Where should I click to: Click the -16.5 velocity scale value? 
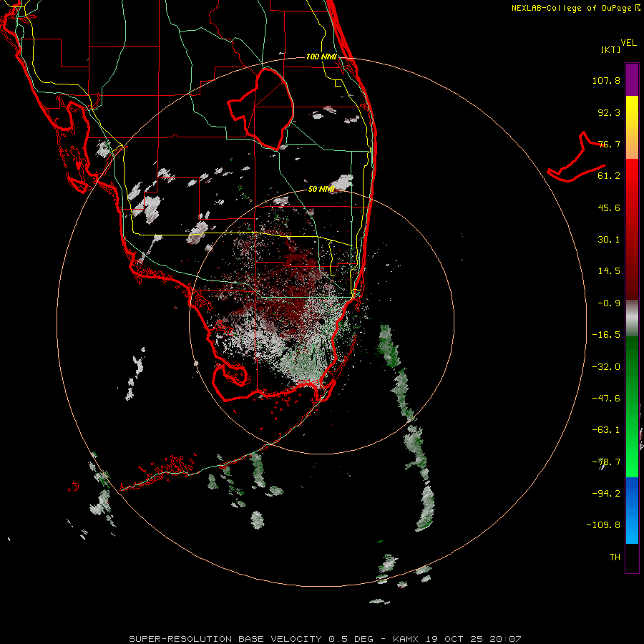click(x=606, y=335)
